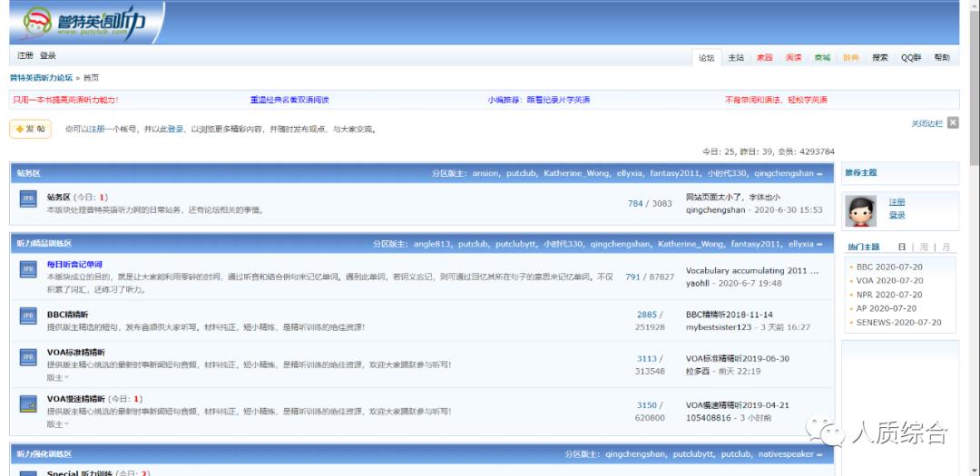This screenshot has width=980, height=476.
Task: Open hot topic VOA 2020-07-20
Action: [889, 281]
